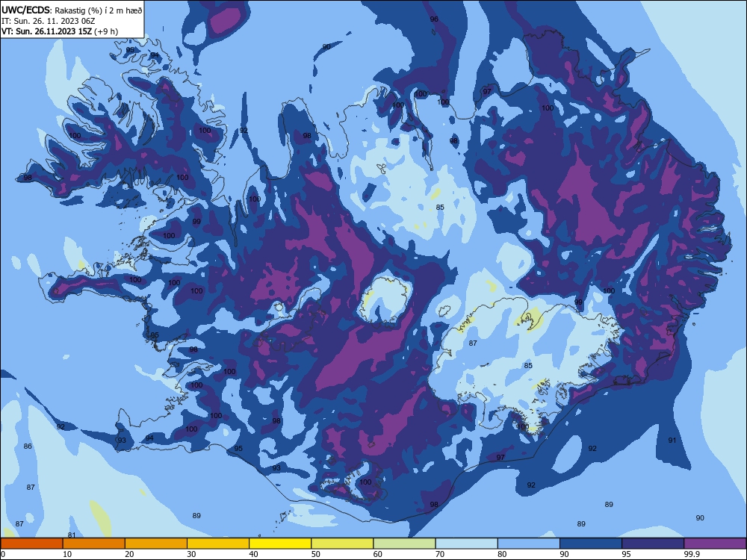Click the dark blue 90–95 legend swatch
The image size is (747, 560).
(591, 544)
